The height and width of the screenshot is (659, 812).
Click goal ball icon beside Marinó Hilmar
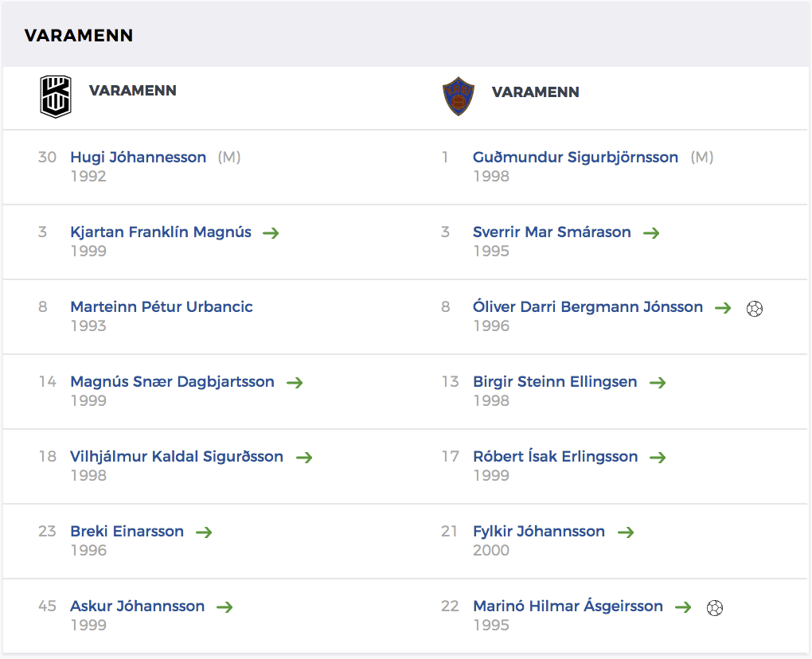pyautogui.click(x=715, y=607)
